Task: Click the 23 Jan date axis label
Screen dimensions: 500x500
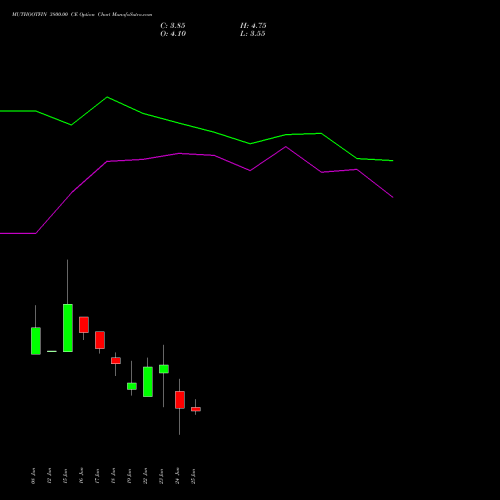Action: point(161,476)
